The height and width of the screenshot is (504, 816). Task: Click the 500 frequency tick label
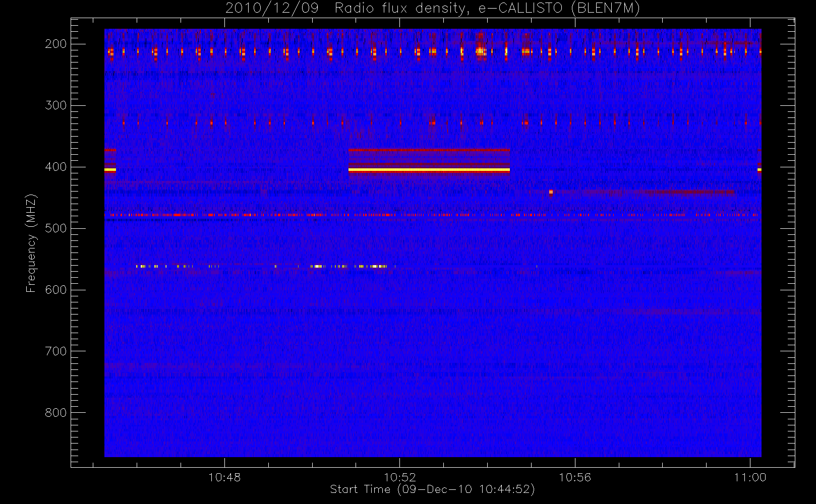pyautogui.click(x=56, y=228)
